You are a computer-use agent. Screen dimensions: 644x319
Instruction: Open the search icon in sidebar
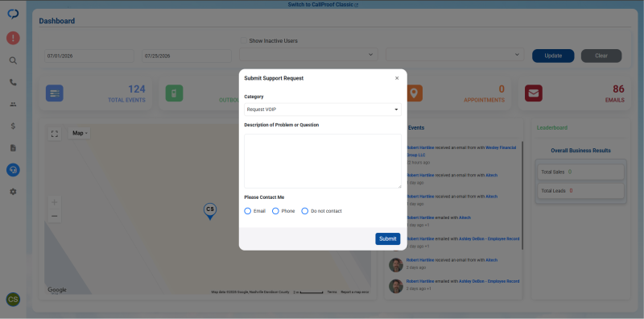[x=13, y=60]
